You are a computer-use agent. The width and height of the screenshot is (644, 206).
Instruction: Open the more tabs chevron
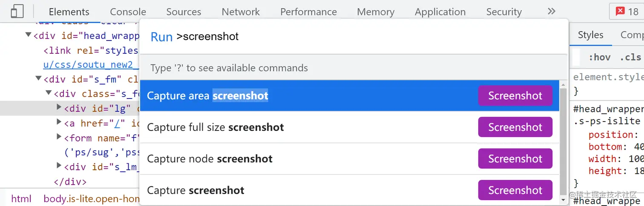(x=552, y=12)
